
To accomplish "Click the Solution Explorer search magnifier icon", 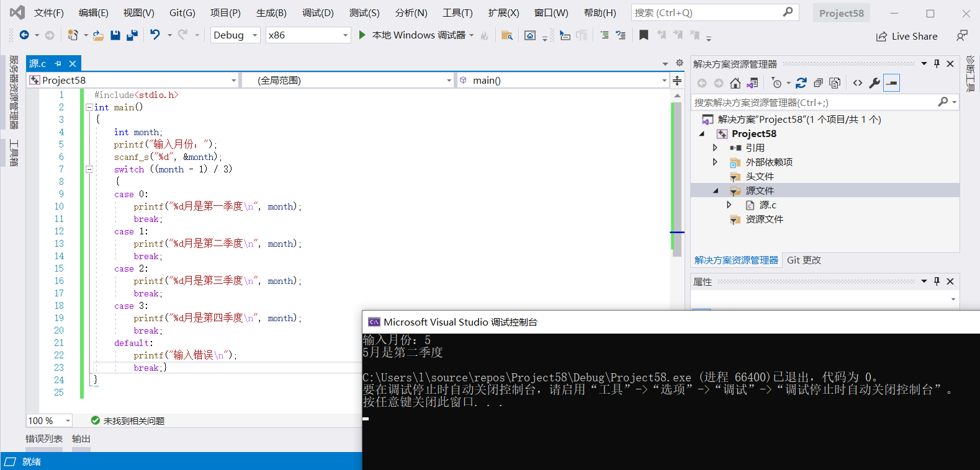I will [x=943, y=102].
